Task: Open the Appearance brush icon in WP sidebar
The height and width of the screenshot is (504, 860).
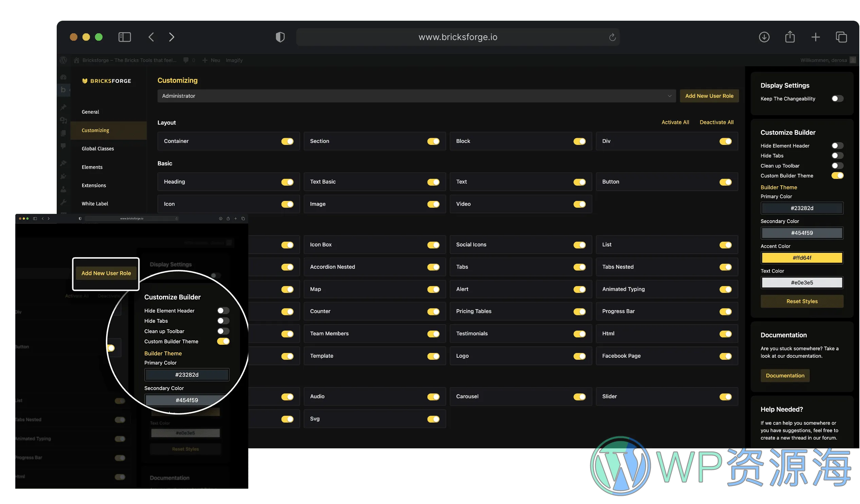Action: tap(63, 163)
